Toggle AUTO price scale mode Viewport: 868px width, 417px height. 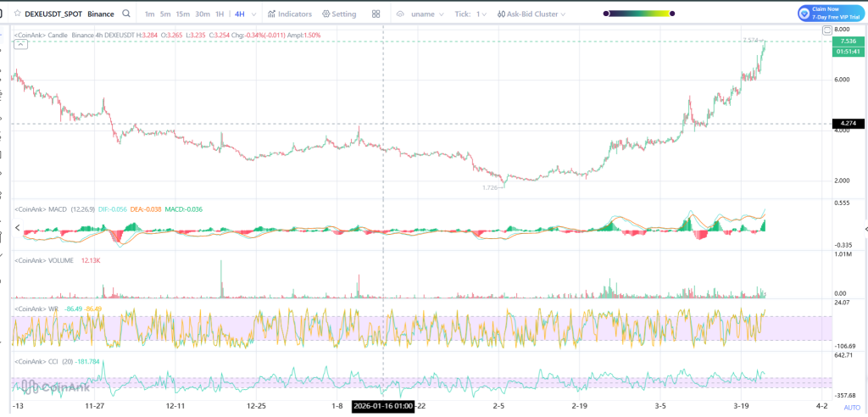(852, 408)
